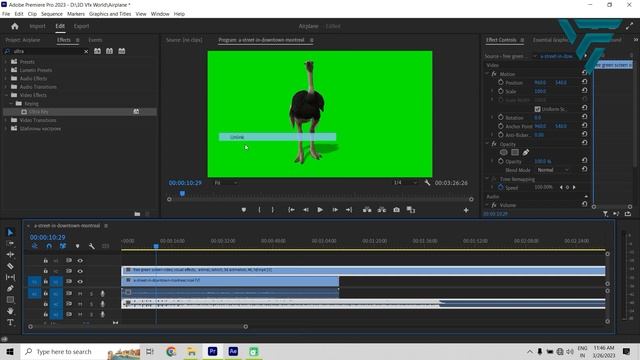640x360 pixels.
Task: Open the playback resolution 1/4 dropdown
Action: click(x=405, y=183)
